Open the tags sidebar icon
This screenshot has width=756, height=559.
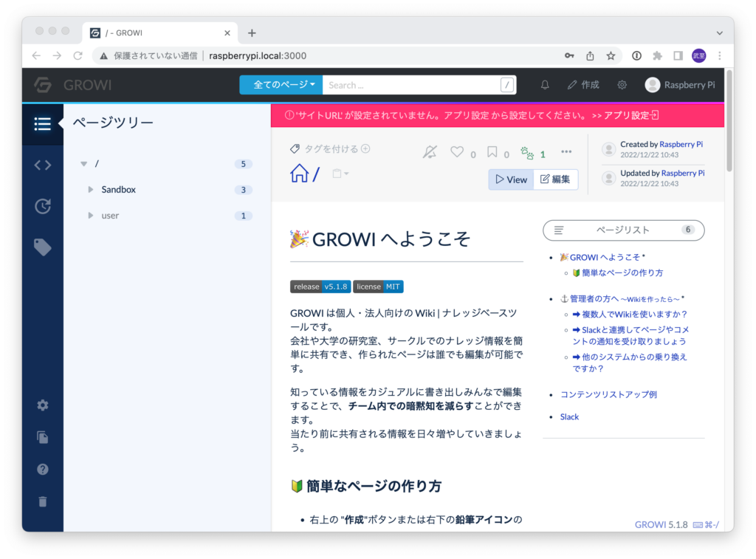pos(42,246)
